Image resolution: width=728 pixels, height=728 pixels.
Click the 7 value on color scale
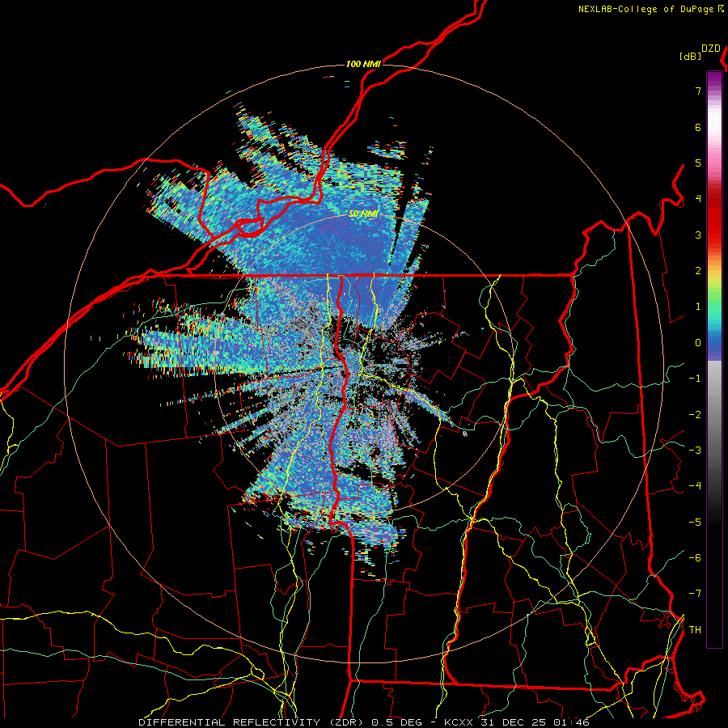[698, 91]
